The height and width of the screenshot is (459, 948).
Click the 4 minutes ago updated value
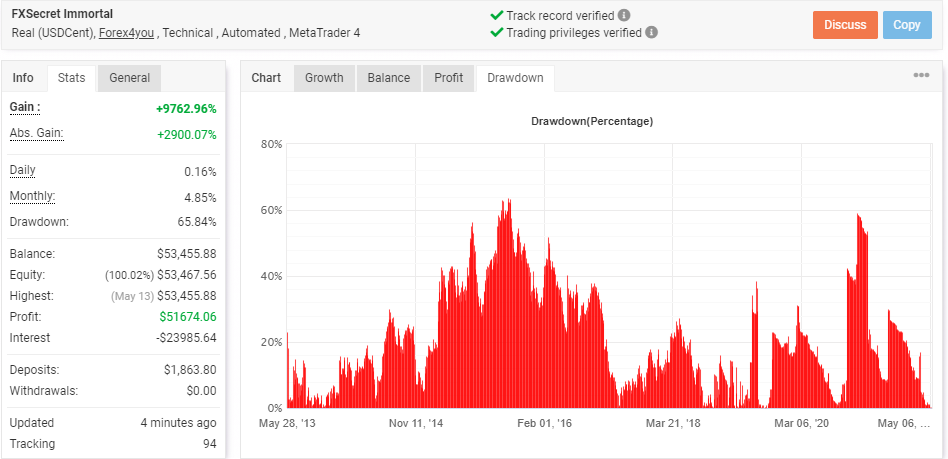178,423
